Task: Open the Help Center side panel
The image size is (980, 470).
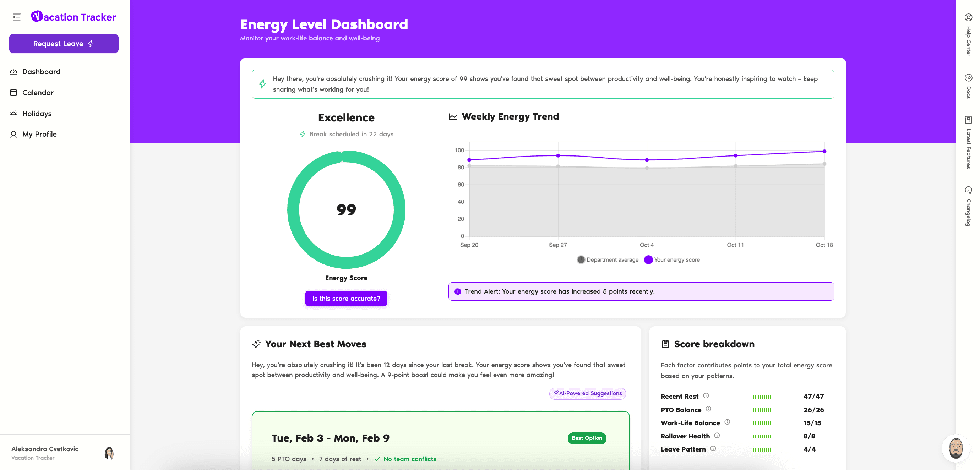Action: pos(968,36)
